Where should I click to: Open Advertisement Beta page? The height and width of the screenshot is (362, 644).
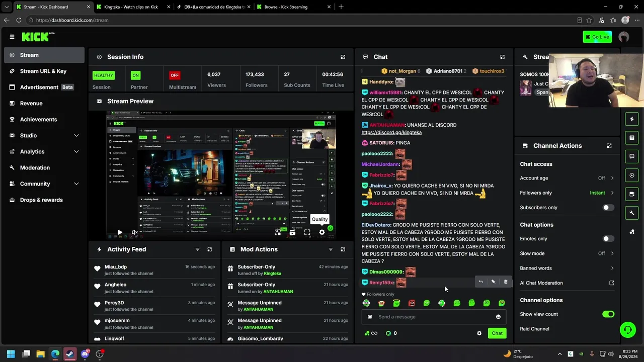click(x=44, y=87)
